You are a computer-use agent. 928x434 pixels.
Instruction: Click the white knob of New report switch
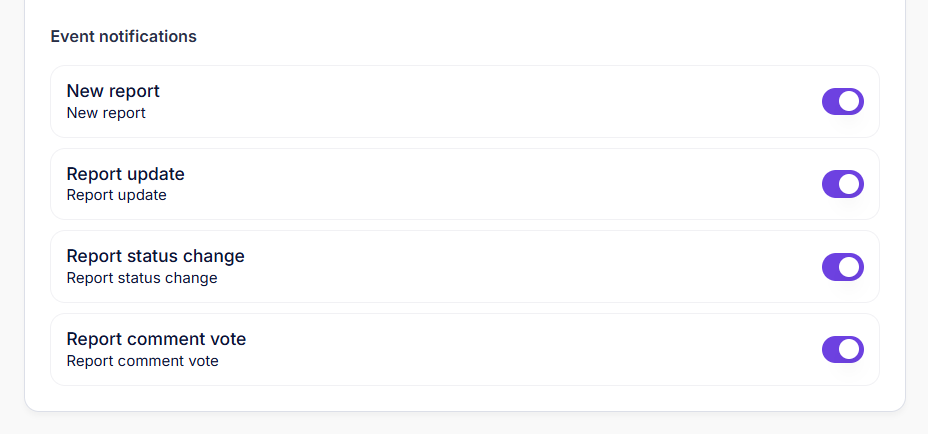pos(850,101)
